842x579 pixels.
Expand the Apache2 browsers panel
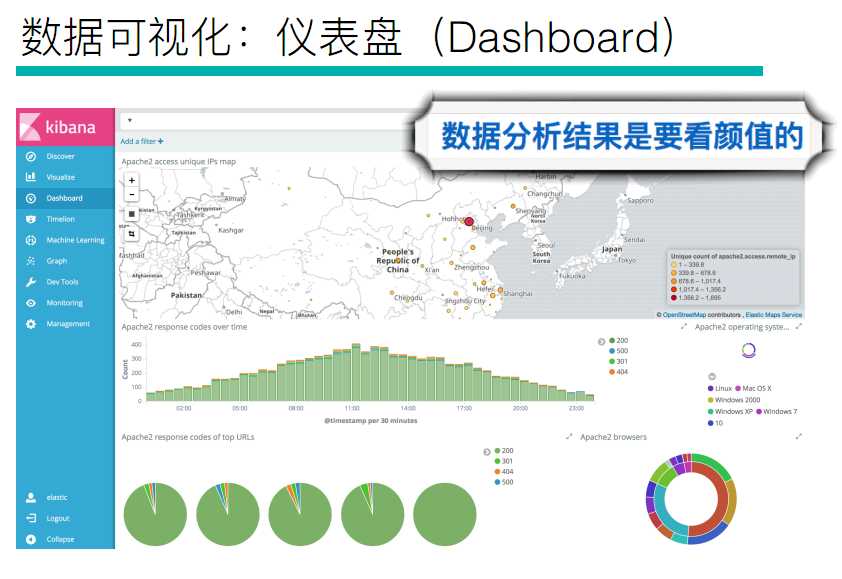(x=799, y=437)
